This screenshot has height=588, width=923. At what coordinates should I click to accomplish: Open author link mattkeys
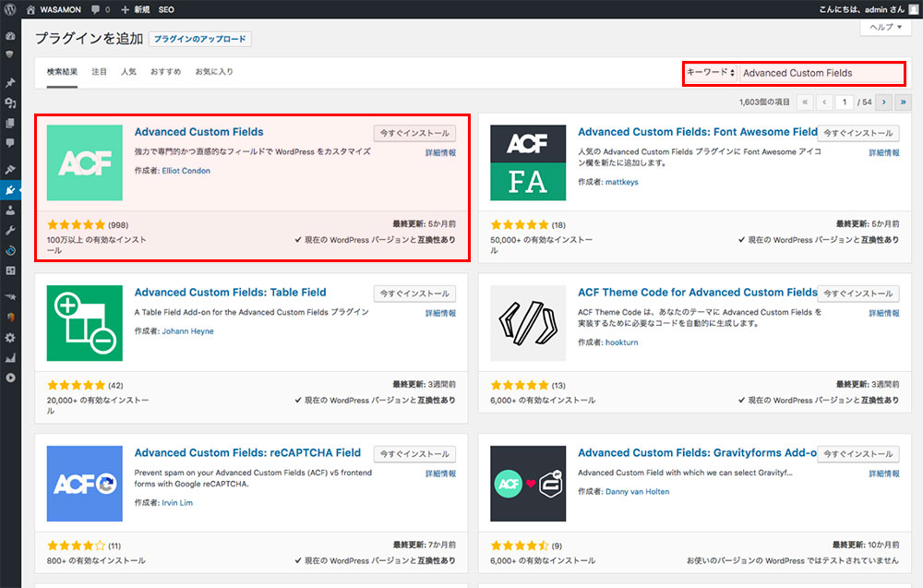point(621,182)
